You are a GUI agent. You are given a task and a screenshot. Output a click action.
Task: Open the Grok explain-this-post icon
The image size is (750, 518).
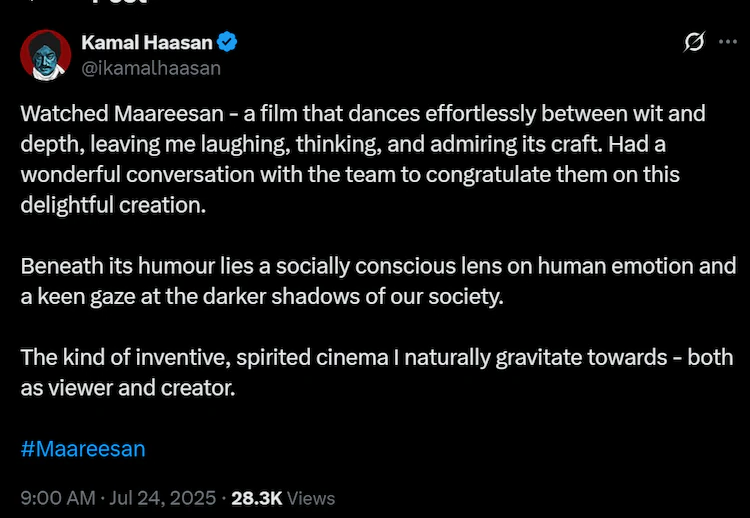coord(694,42)
